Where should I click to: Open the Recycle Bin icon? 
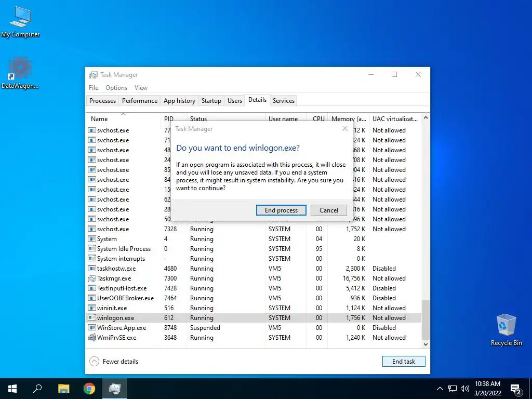(x=506, y=329)
